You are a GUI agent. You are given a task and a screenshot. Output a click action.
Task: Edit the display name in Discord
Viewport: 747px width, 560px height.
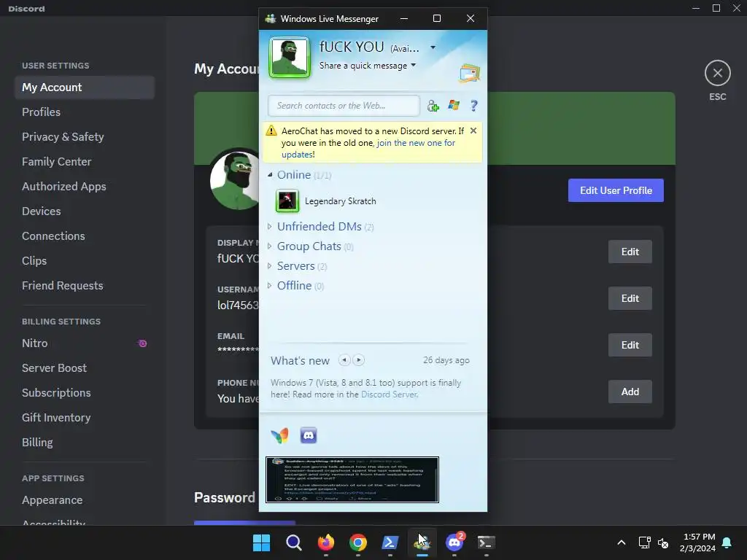(630, 252)
